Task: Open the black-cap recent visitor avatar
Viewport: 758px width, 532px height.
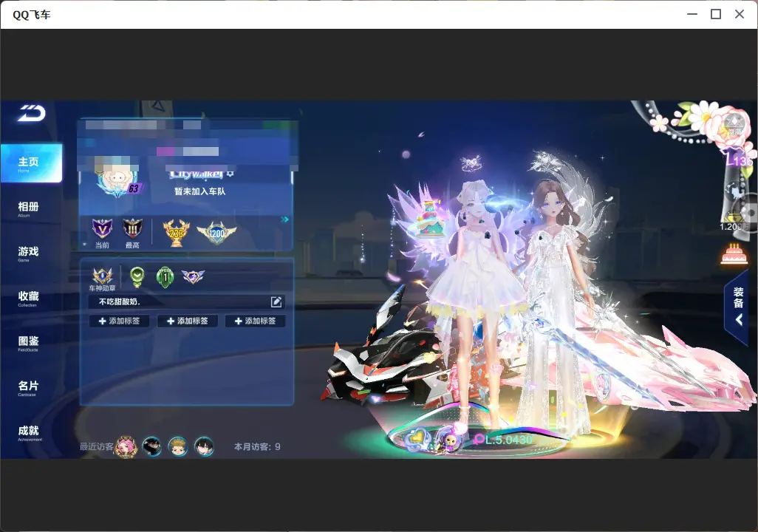Action: pos(151,446)
